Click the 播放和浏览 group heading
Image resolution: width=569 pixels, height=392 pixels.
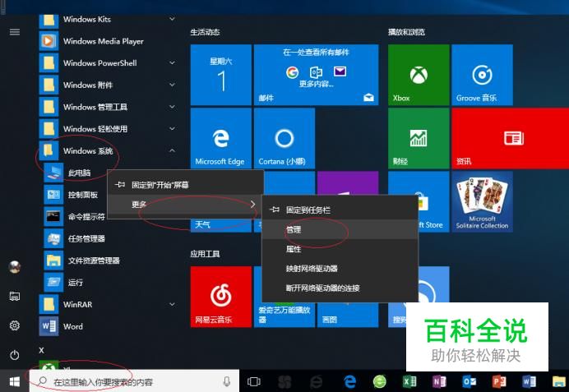coord(406,32)
